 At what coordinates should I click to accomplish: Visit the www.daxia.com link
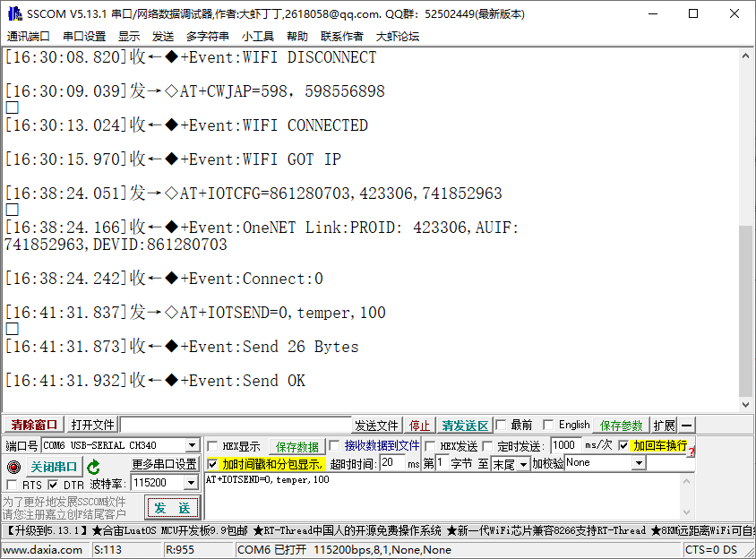45,548
